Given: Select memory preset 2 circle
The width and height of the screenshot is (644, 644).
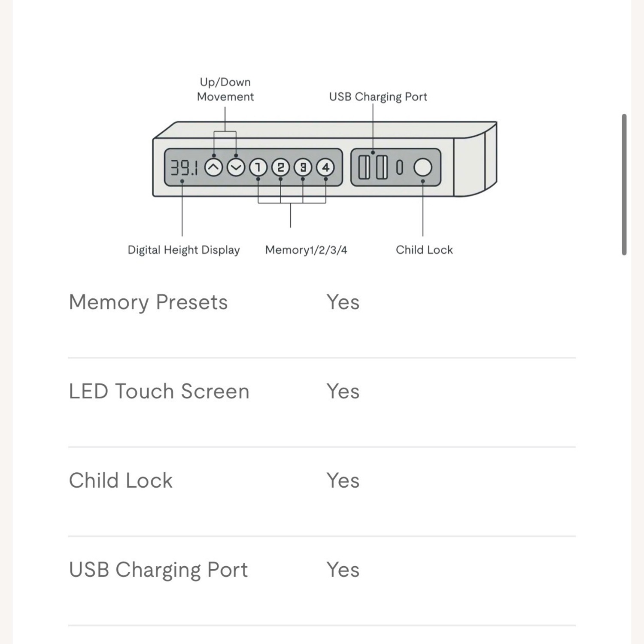Looking at the screenshot, I should coord(280,167).
